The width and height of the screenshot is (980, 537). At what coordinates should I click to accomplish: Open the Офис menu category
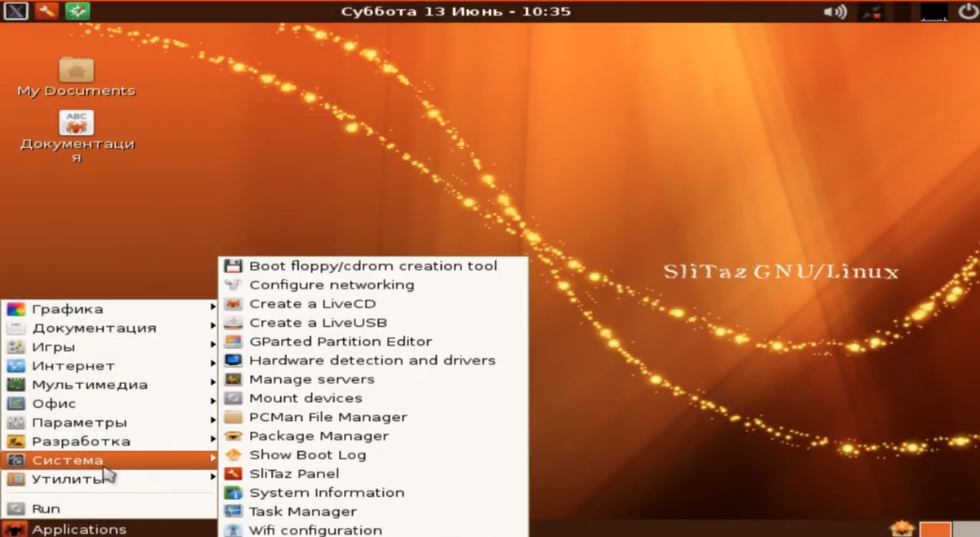click(x=110, y=403)
